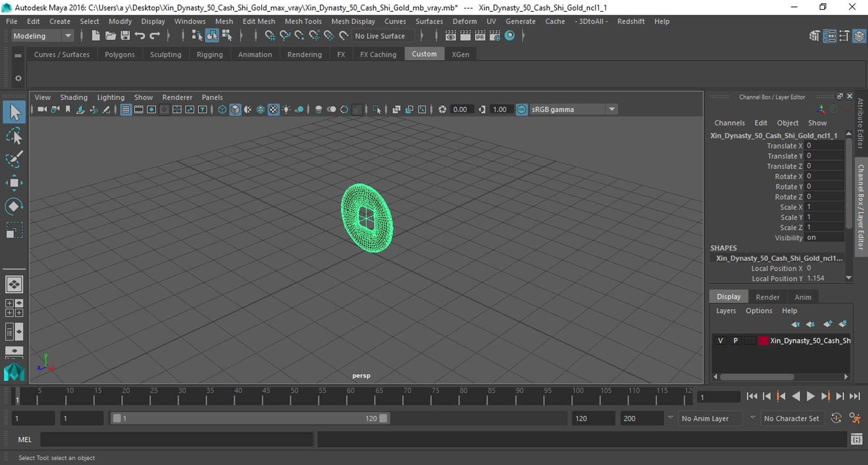Switch to single perspective view layout

click(x=14, y=285)
